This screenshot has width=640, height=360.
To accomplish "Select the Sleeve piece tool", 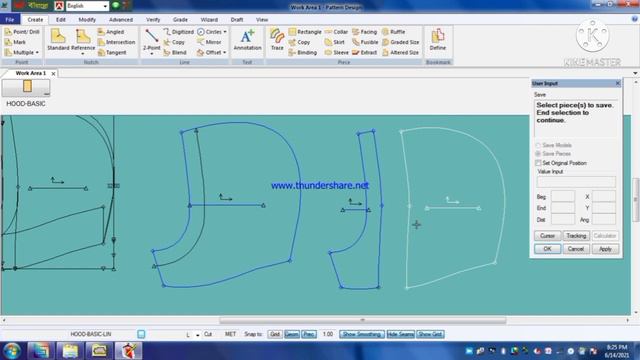I will point(337,53).
